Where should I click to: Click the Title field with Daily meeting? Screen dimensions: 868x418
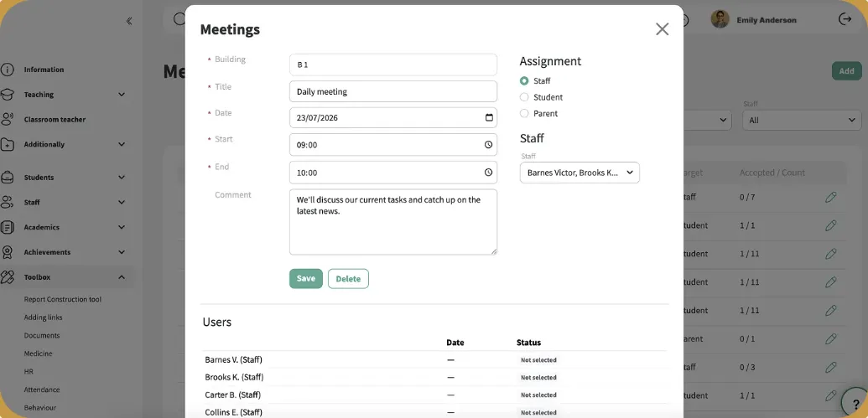click(393, 91)
